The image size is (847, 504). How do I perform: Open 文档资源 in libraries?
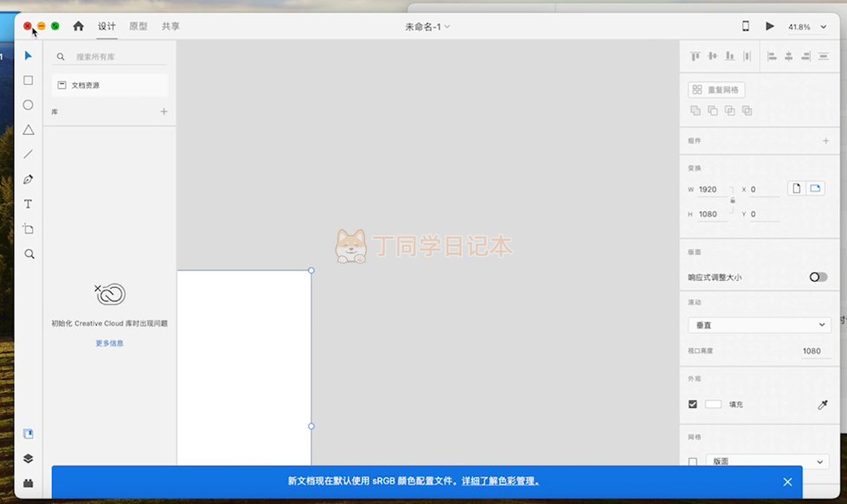click(x=110, y=86)
